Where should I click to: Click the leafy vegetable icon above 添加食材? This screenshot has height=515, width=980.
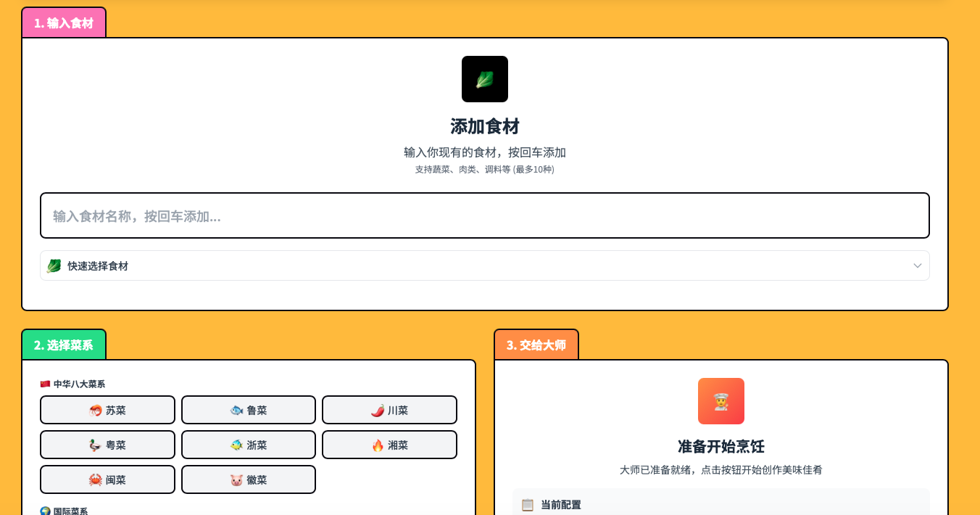(x=484, y=79)
